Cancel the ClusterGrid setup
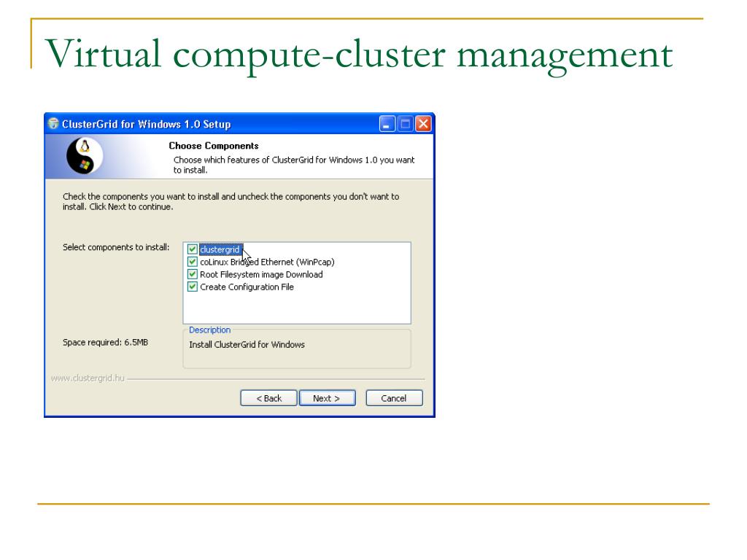The width and height of the screenshot is (747, 560). point(394,398)
